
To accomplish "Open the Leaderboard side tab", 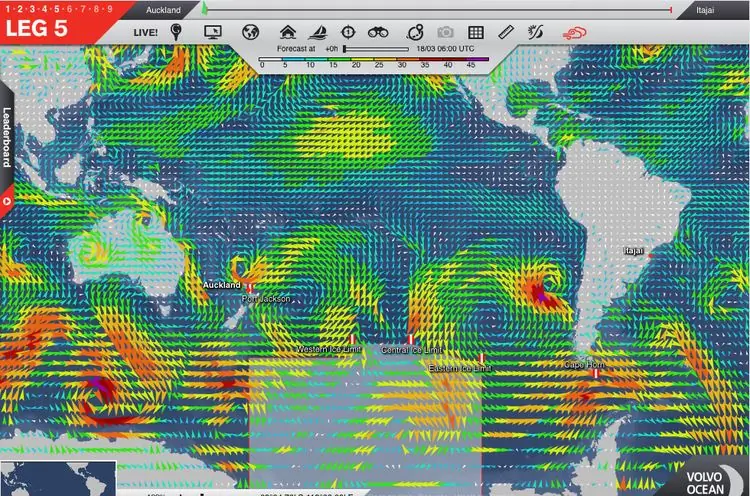I will [7, 137].
